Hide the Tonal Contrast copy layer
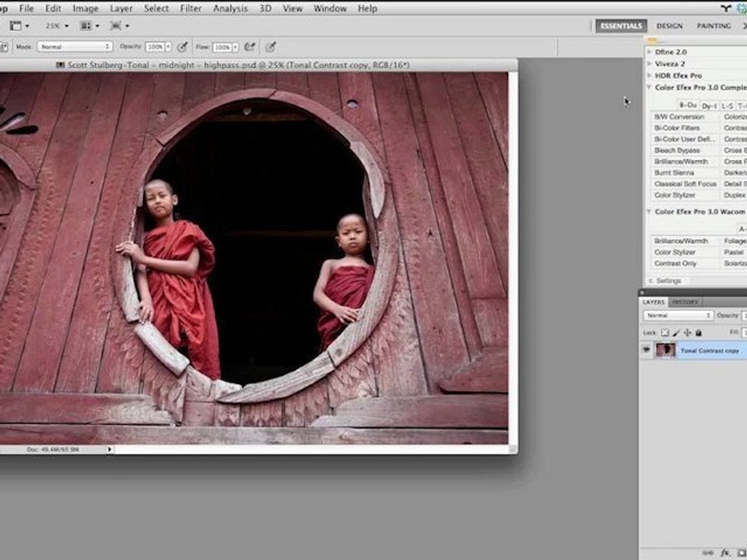This screenshot has width=747, height=560. click(646, 350)
